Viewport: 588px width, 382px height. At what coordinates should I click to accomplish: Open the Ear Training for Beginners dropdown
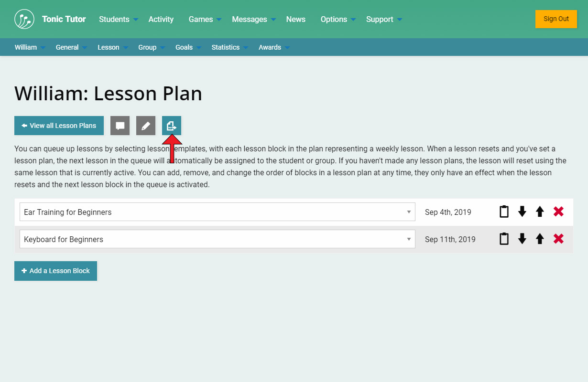217,212
